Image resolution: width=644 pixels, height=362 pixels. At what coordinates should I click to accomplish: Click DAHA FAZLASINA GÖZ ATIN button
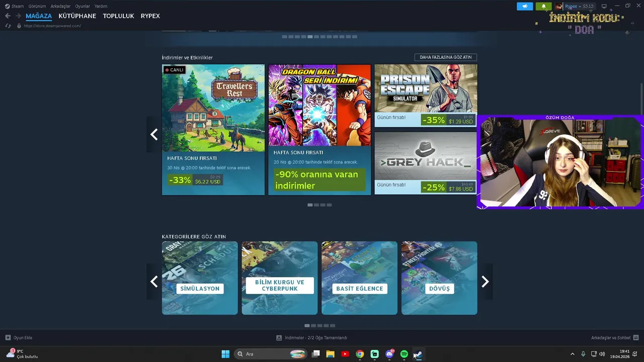446,57
